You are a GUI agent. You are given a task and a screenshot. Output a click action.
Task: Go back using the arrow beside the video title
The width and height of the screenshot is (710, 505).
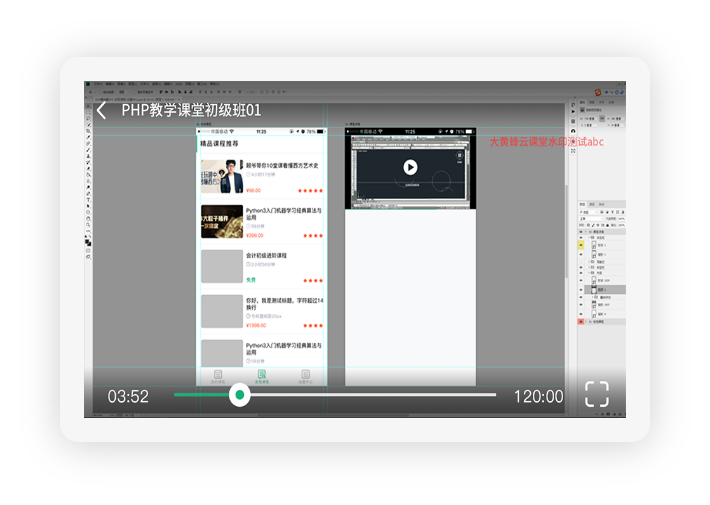coord(101,110)
